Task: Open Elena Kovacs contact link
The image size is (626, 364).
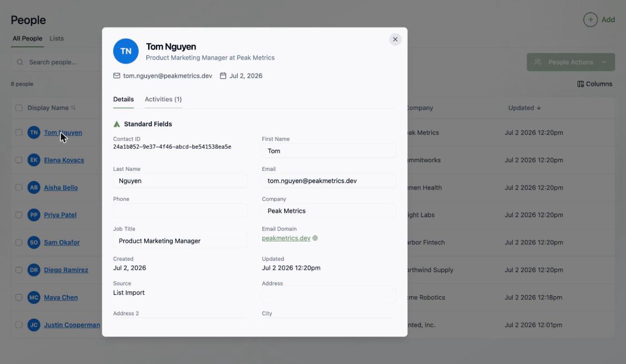Action: pyautogui.click(x=64, y=160)
